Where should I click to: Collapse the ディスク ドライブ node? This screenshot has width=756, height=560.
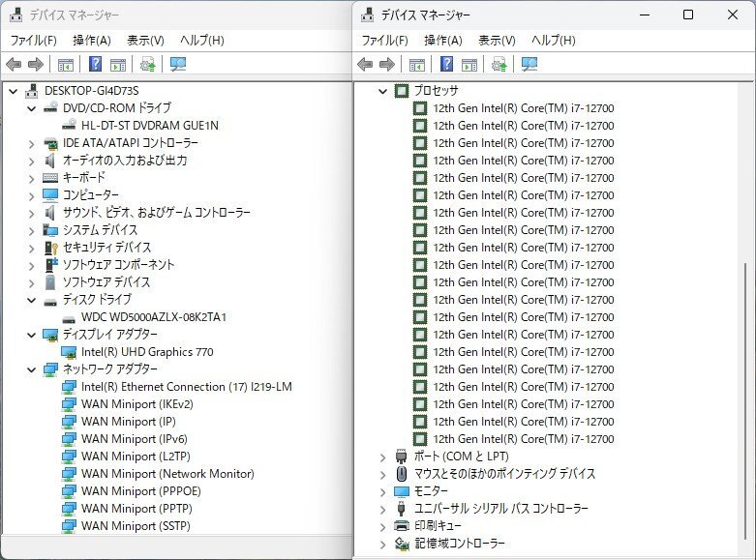coord(32,300)
